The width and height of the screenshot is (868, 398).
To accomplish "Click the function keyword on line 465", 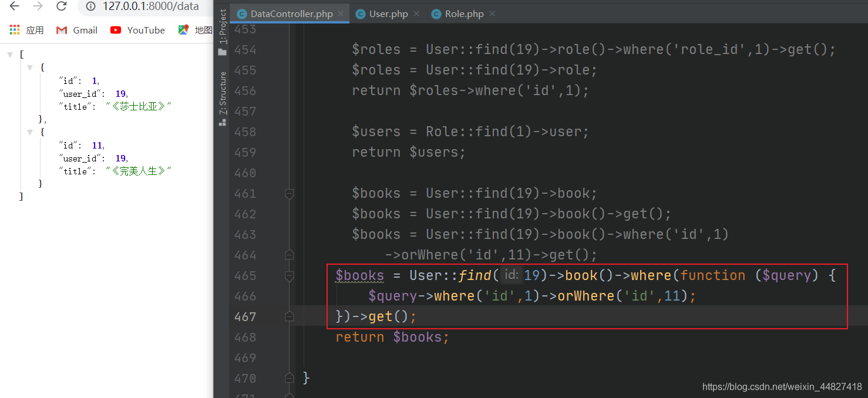I will tap(713, 275).
